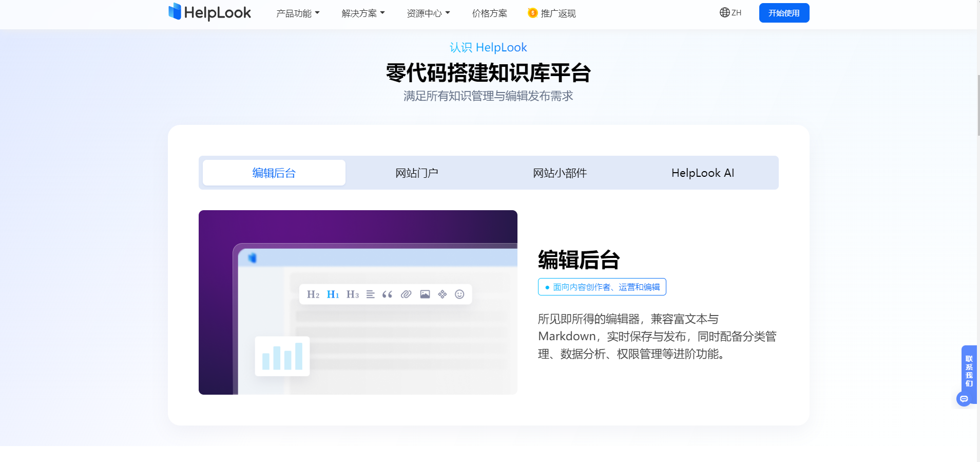This screenshot has width=980, height=462.
Task: Open the 产品功能 dropdown menu
Action: 298,13
